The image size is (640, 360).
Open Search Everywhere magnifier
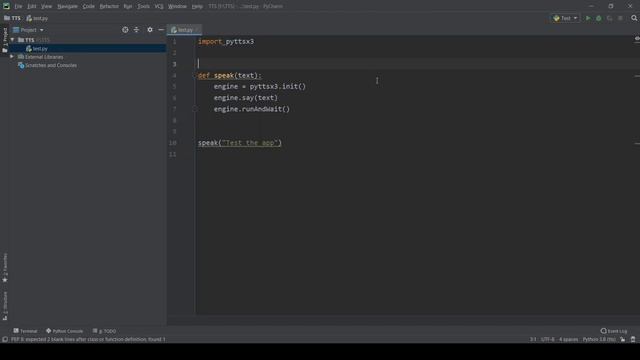coord(634,18)
